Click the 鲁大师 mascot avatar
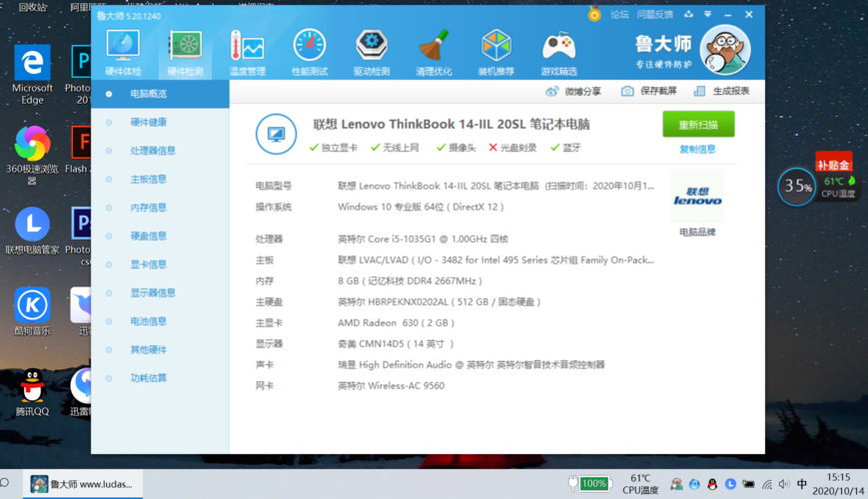This screenshot has width=868, height=499. (724, 50)
